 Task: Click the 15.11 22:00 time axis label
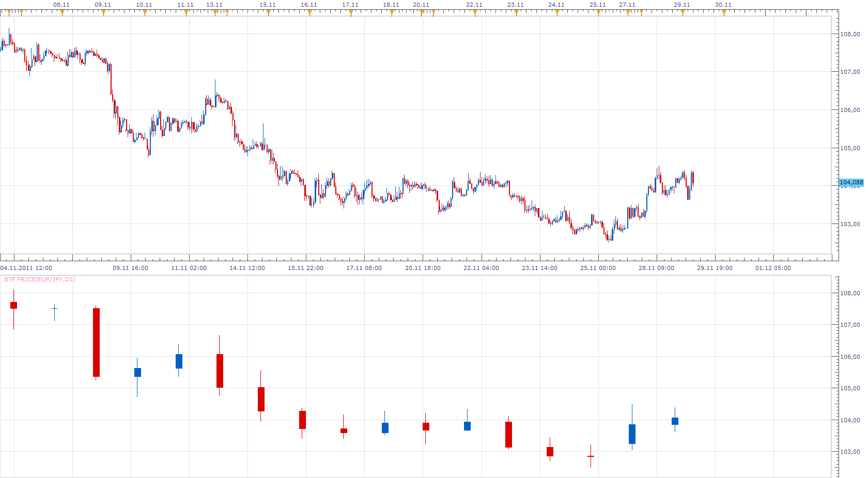[306, 268]
